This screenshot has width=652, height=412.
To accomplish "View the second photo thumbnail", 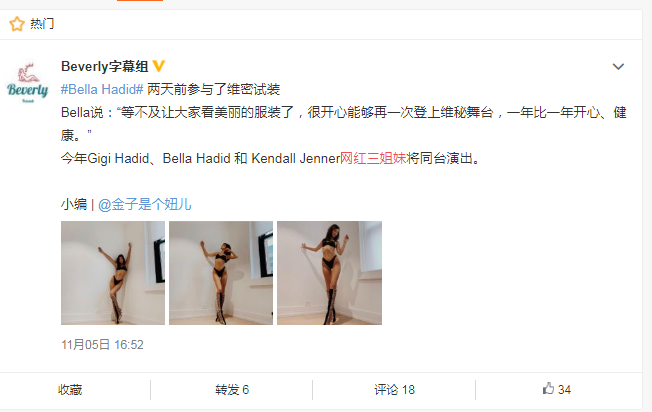I will [x=221, y=273].
